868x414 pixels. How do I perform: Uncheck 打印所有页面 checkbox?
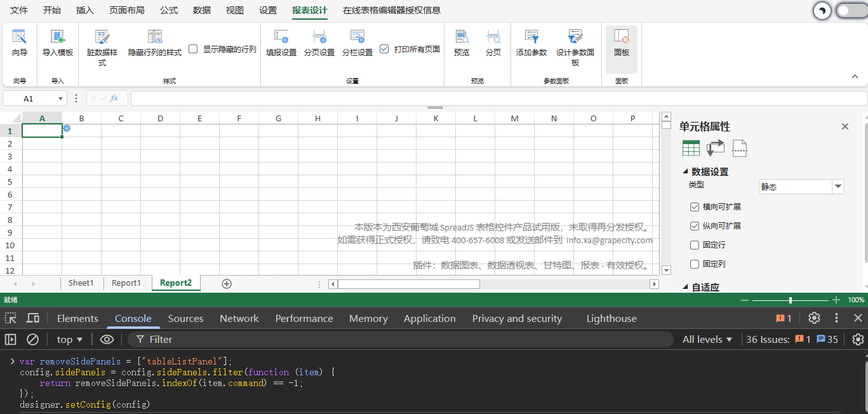(x=384, y=49)
